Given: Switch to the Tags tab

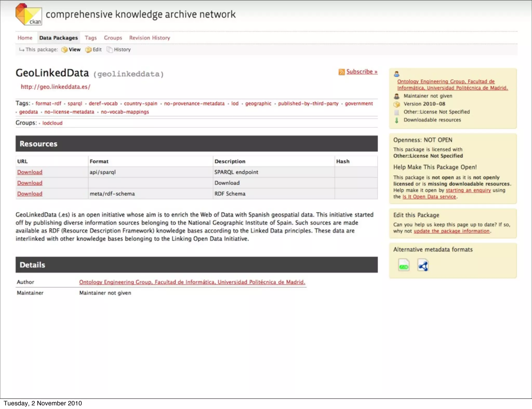Looking at the screenshot, I should tap(91, 38).
